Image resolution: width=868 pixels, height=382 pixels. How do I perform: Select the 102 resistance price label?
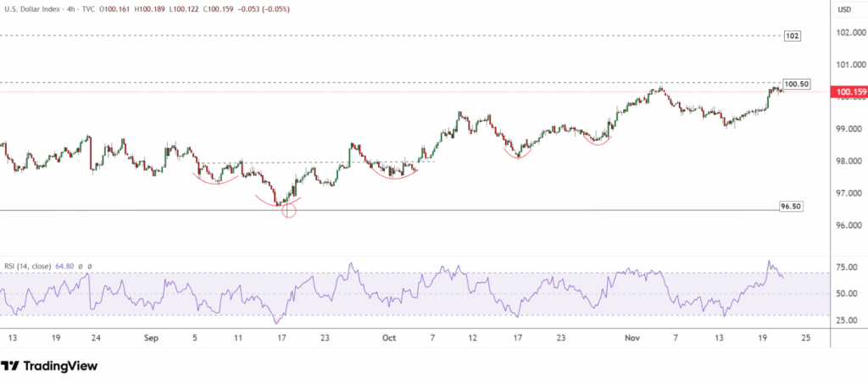[x=793, y=36]
